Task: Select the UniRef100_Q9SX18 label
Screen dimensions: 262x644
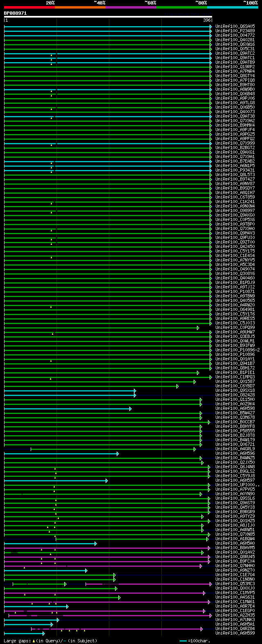Action: tap(235, 391)
